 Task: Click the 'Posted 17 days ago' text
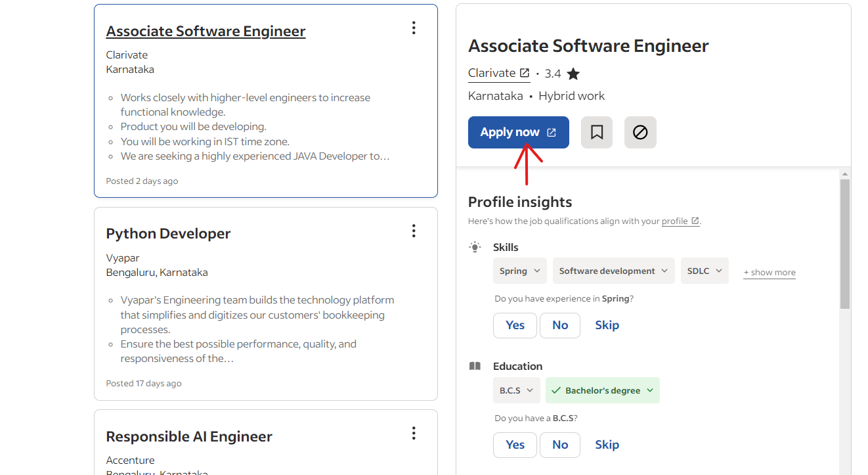tap(144, 383)
